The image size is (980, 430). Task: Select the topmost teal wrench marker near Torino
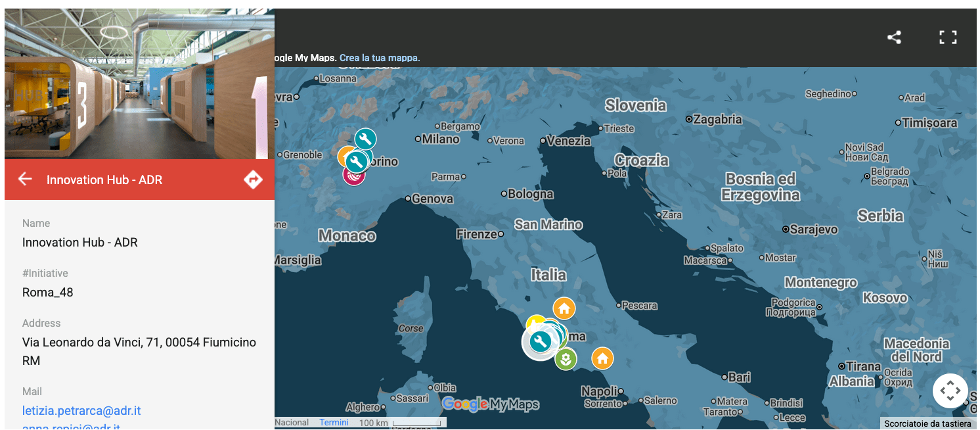(365, 138)
